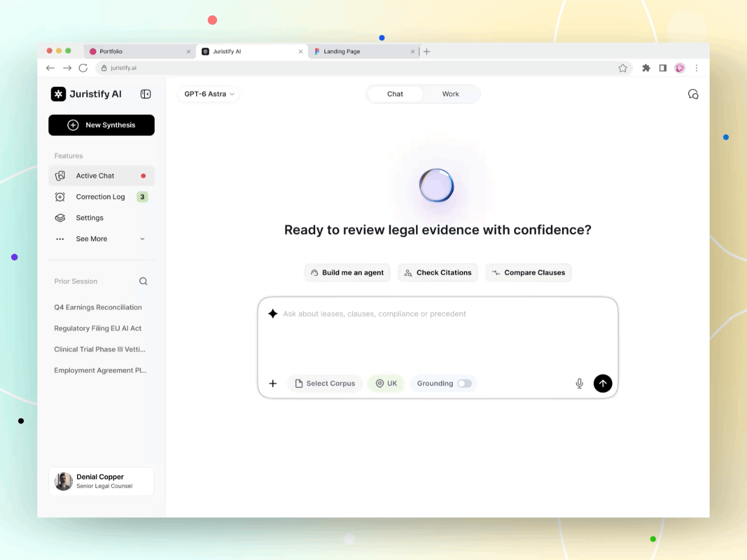Open chat history icon at top right
Image resolution: width=747 pixels, height=560 pixels.
(693, 94)
